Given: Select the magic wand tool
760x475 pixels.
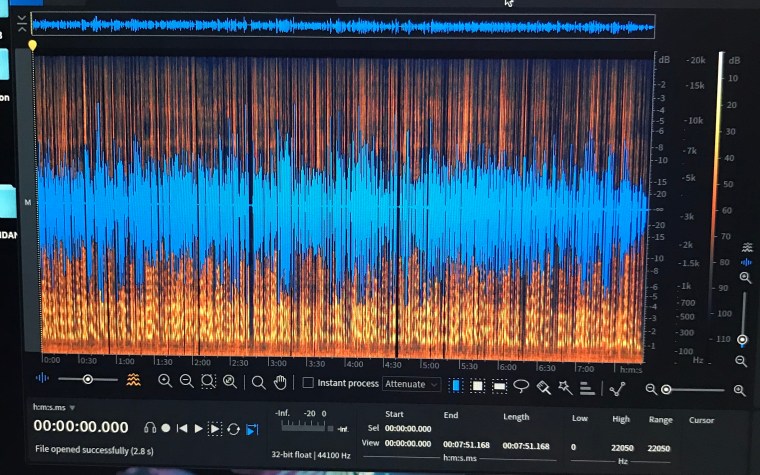Looking at the screenshot, I should coord(565,386).
